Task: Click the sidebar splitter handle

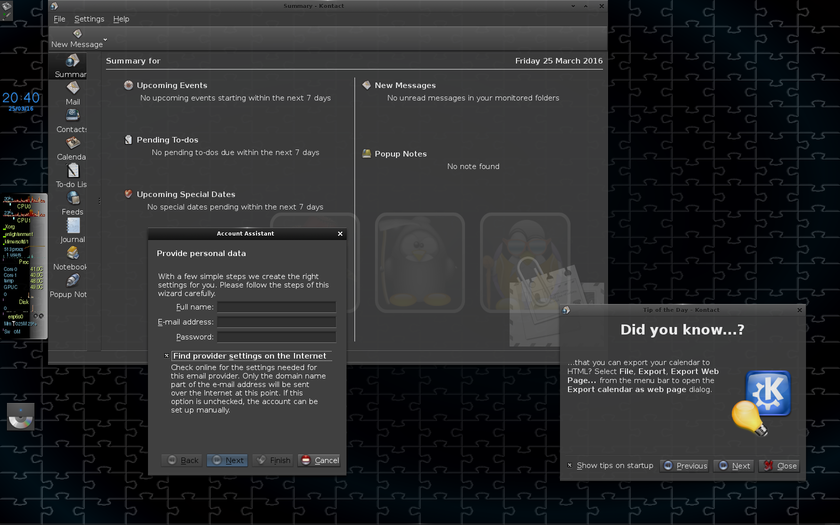Action: 99,201
